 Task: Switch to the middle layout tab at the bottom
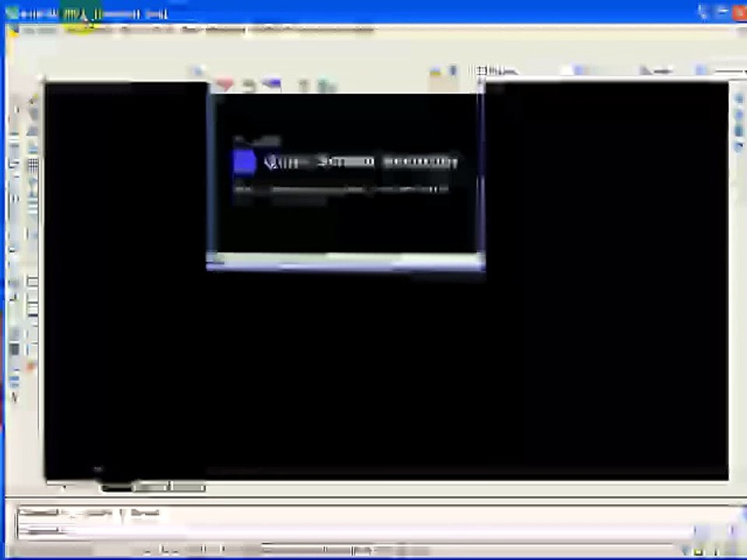(x=152, y=488)
